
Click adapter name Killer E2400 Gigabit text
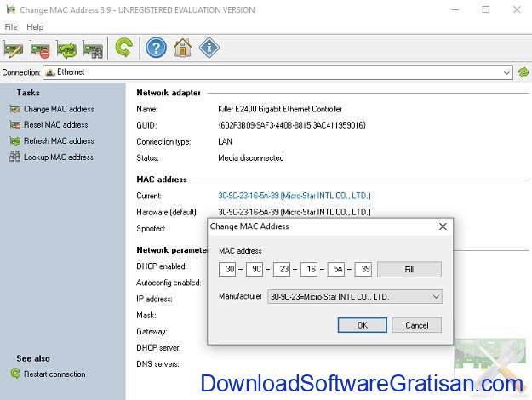(x=280, y=109)
